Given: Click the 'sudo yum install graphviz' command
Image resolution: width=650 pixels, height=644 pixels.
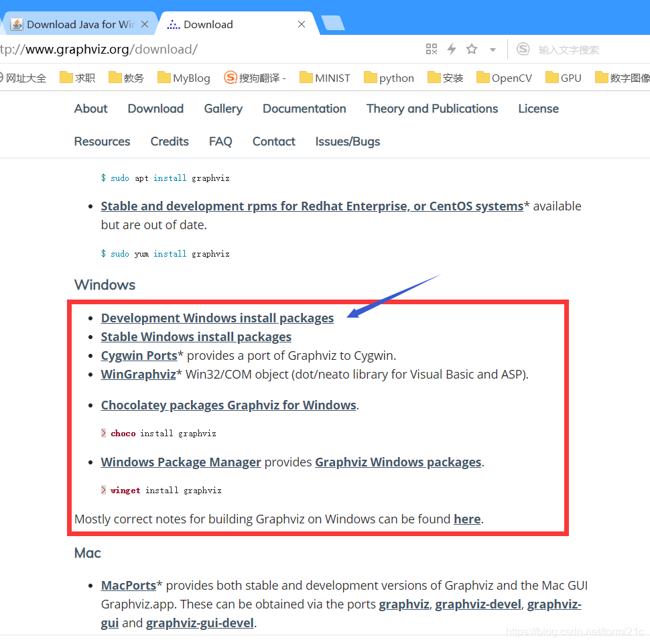Looking at the screenshot, I should click(165, 254).
